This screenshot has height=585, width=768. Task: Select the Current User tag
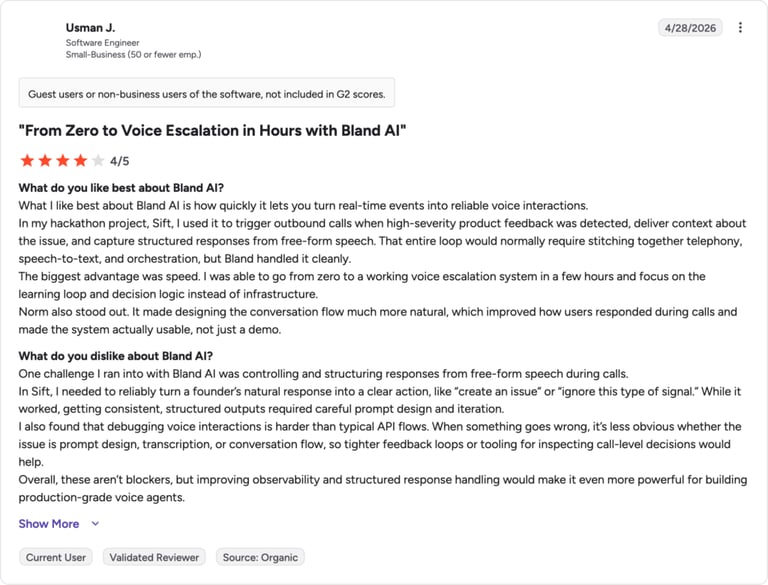point(56,557)
